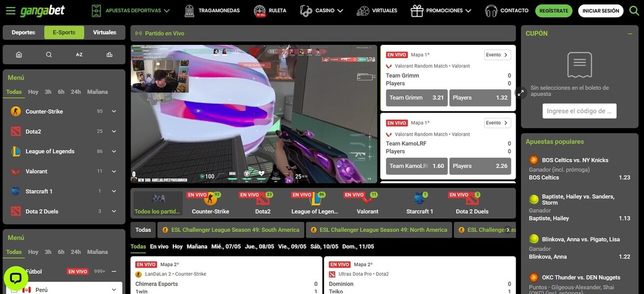
Task: Open Evento for Team Grimm match
Action: (x=497, y=55)
